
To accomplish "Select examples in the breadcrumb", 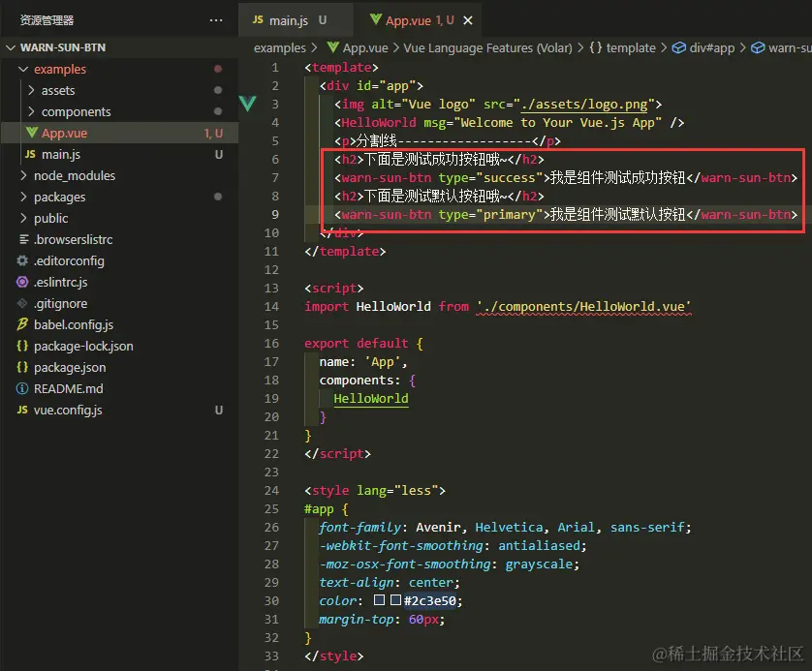I will 280,48.
